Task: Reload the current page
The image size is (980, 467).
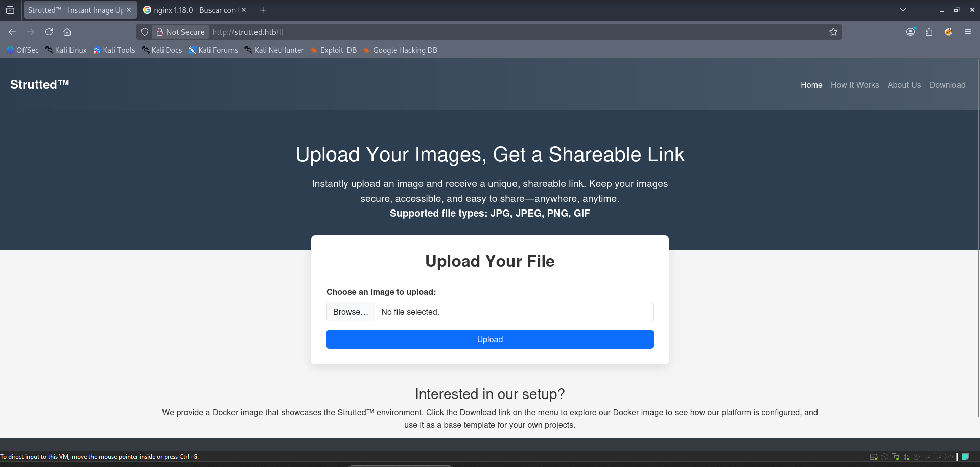Action: point(49,32)
